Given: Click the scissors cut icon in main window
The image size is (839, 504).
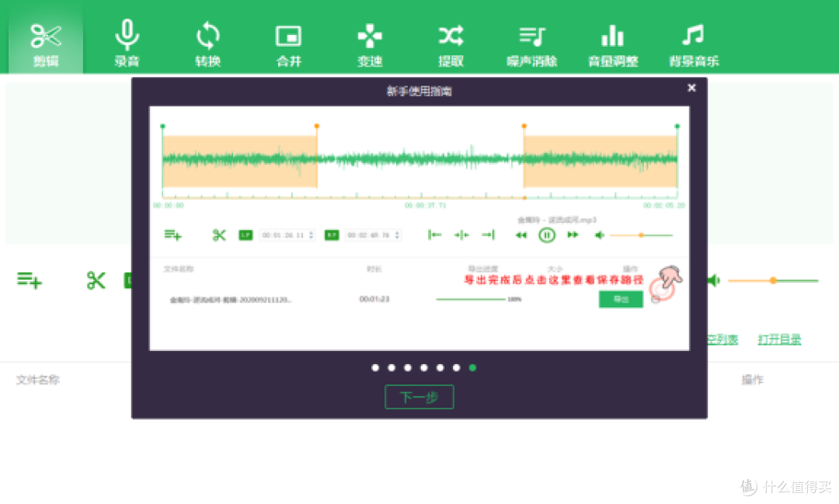Looking at the screenshot, I should point(96,280).
